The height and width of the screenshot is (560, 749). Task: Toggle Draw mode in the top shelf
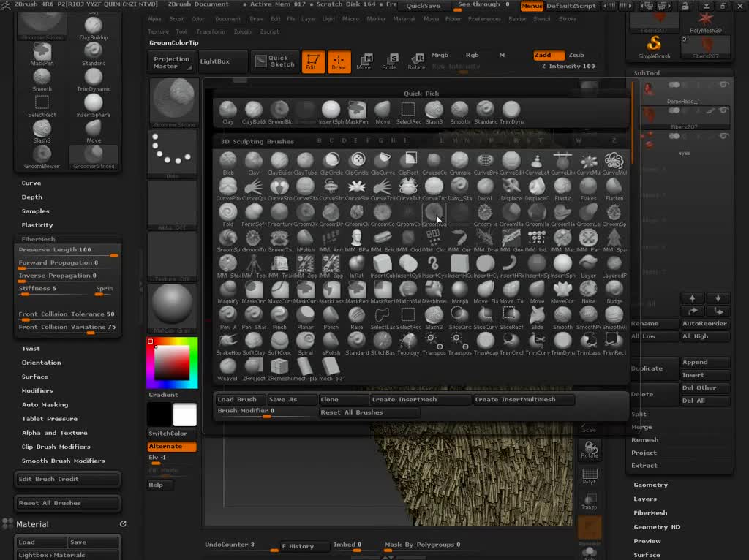339,61
